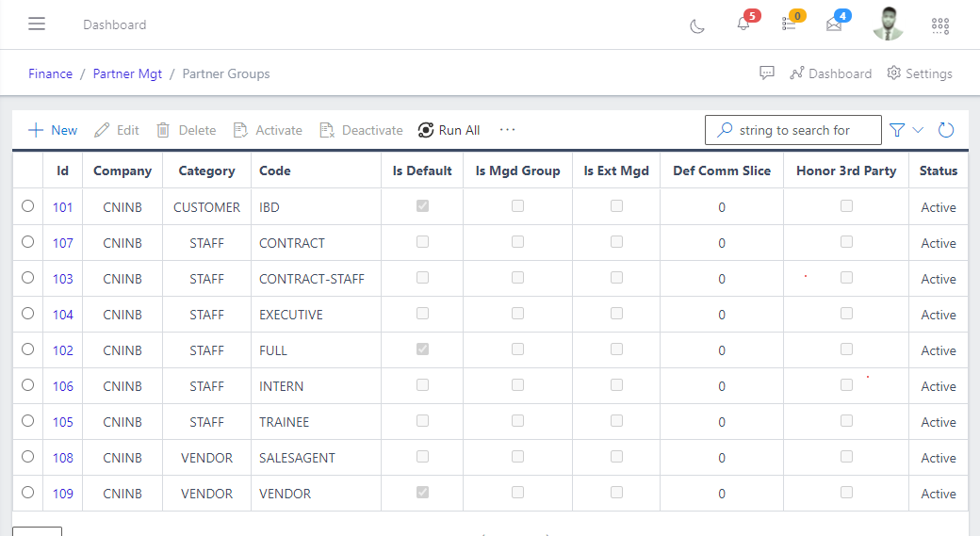Toggle Is Ext Mgd checkbox for EXECUTIVE row

[616, 313]
